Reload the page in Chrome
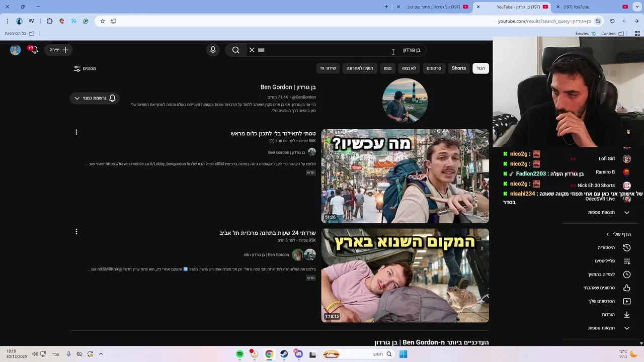This screenshot has height=362, width=644. click(x=612, y=21)
